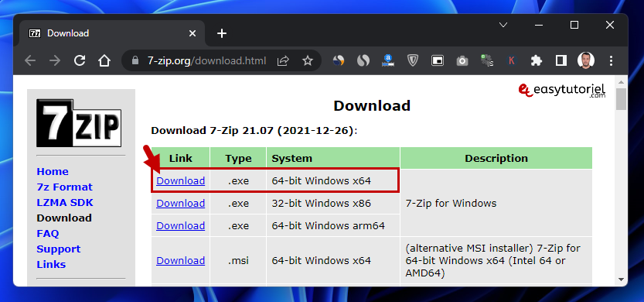Select the Download browser tab
Image resolution: width=644 pixels, height=302 pixels.
tap(111, 33)
